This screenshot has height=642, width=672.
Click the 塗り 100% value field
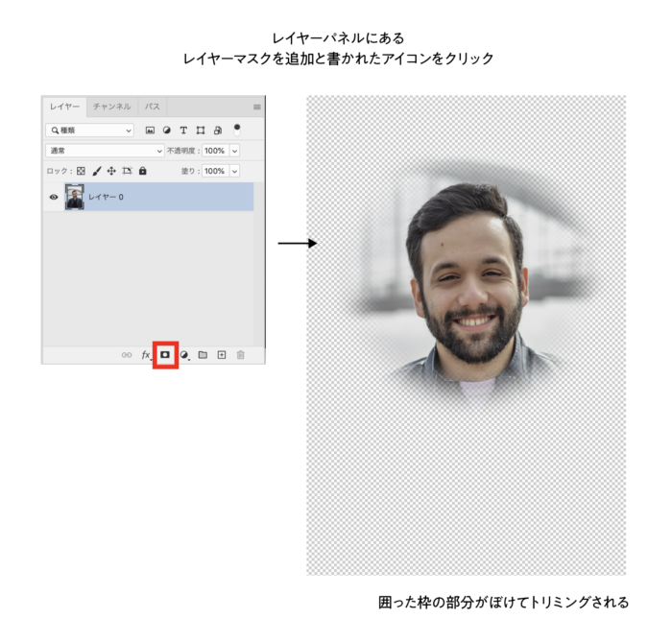coord(216,171)
